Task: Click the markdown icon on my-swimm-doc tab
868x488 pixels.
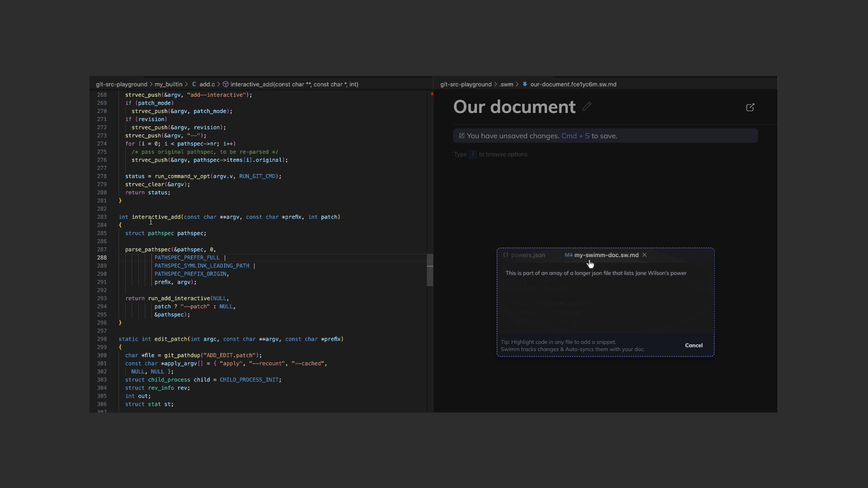Action: 568,255
